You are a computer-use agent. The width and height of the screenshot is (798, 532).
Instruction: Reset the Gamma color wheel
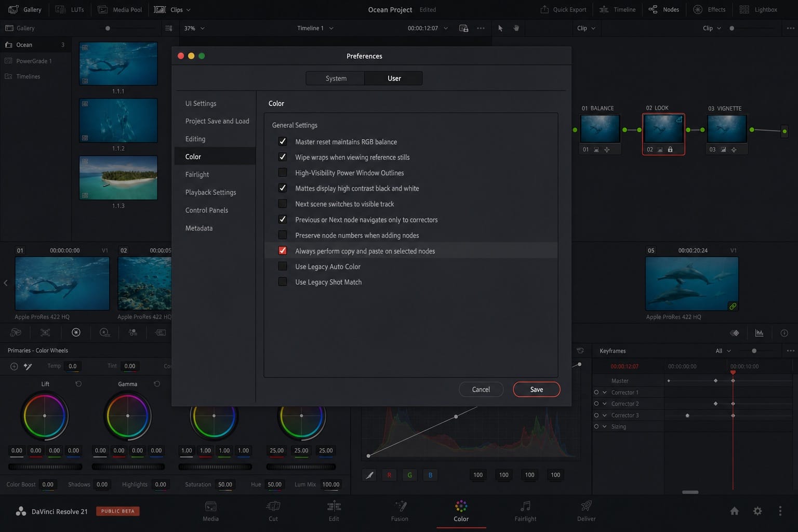[157, 384]
